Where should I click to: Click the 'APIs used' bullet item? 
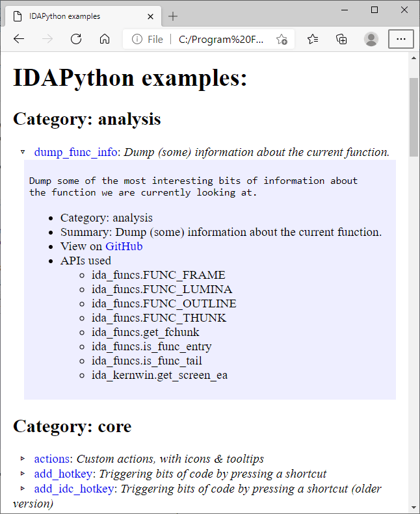[x=86, y=261]
